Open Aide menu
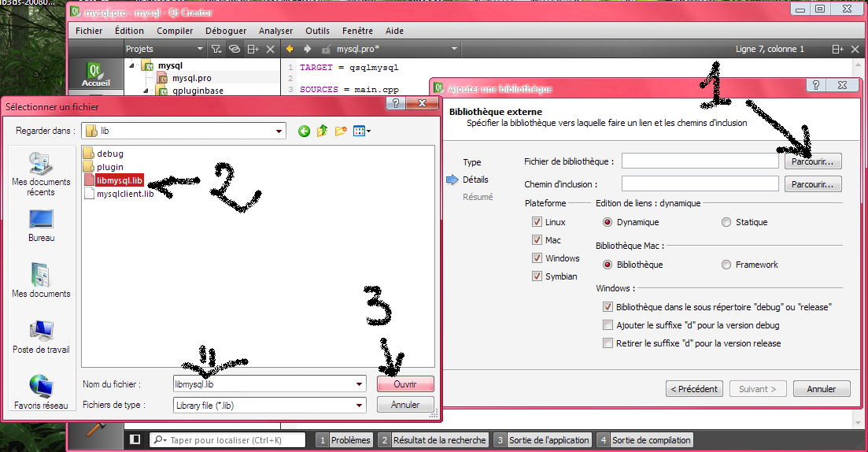The width and height of the screenshot is (868, 452). click(x=394, y=31)
